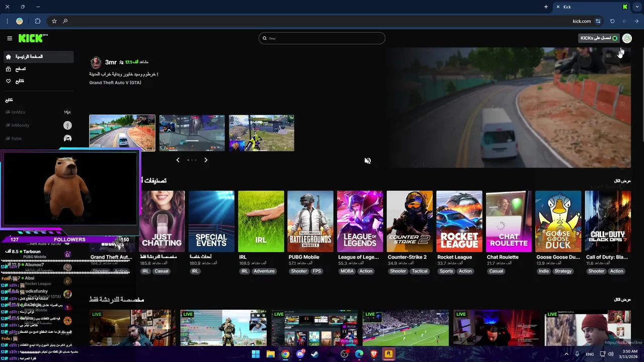Screen dimensions: 644x362
Task: Open the Counter-Strike 2 category card
Action: click(x=410, y=221)
